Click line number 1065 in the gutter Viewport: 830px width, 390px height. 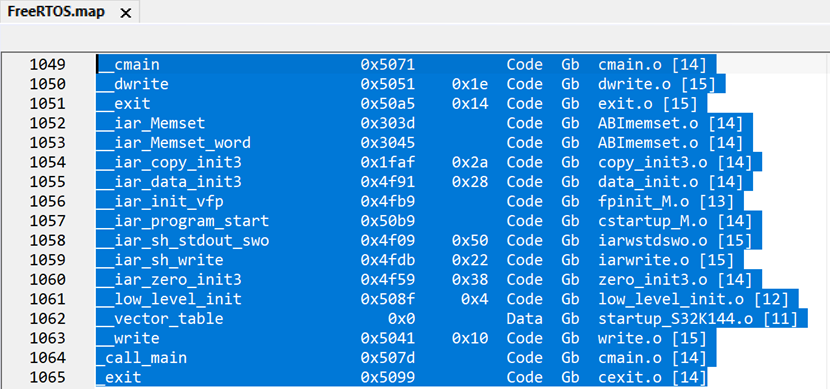pos(48,378)
